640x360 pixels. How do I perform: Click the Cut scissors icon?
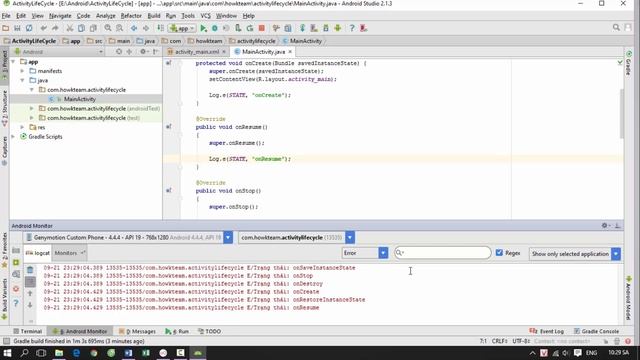coord(70,28)
